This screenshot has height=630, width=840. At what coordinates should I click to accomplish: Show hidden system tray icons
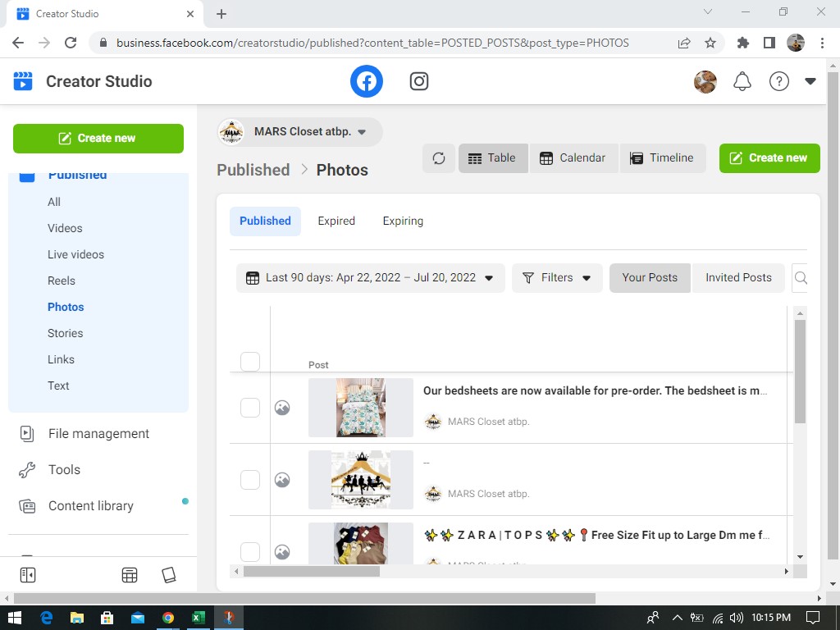[x=677, y=618]
